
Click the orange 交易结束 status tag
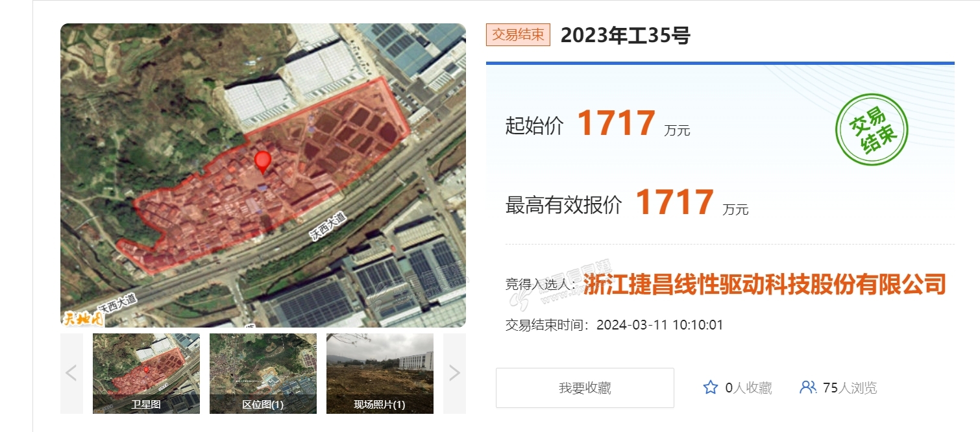pyautogui.click(x=518, y=35)
